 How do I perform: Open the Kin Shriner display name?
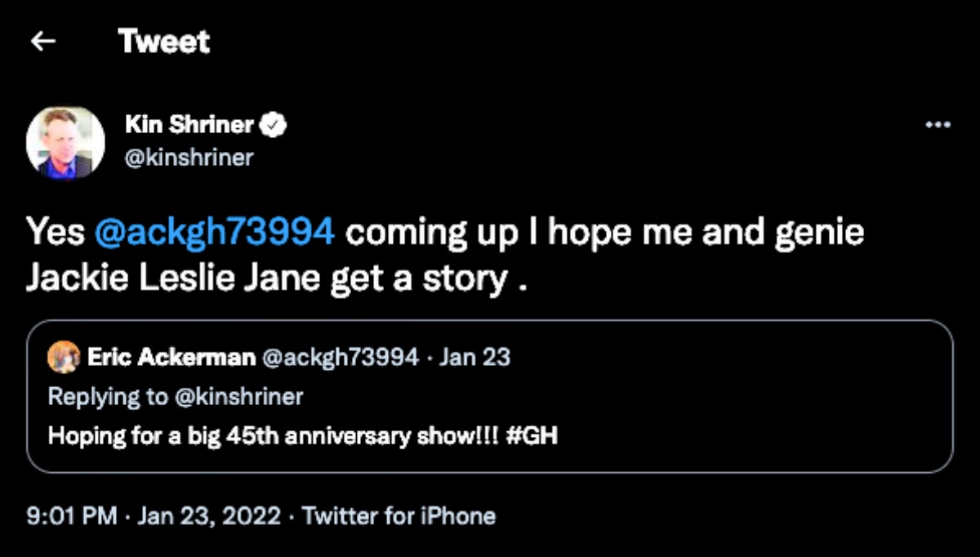(x=189, y=125)
